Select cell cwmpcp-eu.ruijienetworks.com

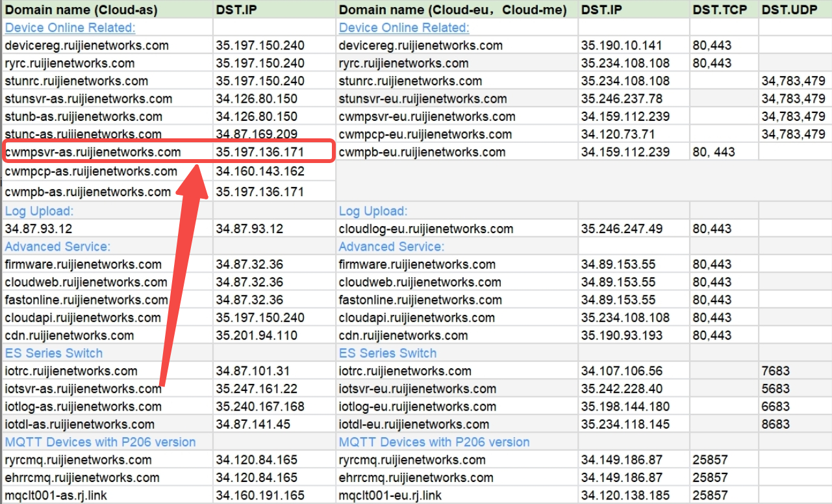click(457, 134)
